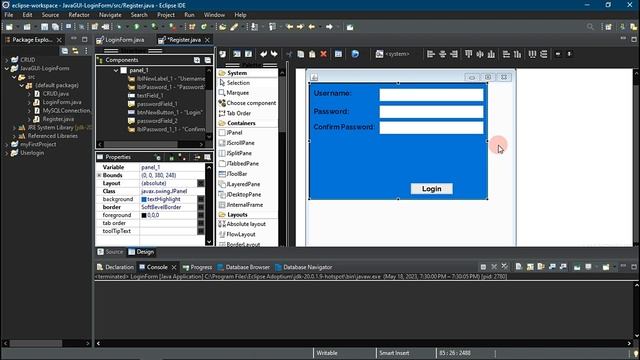The height and width of the screenshot is (360, 640).
Task: Open the Declaration view tab
Action: click(115, 267)
